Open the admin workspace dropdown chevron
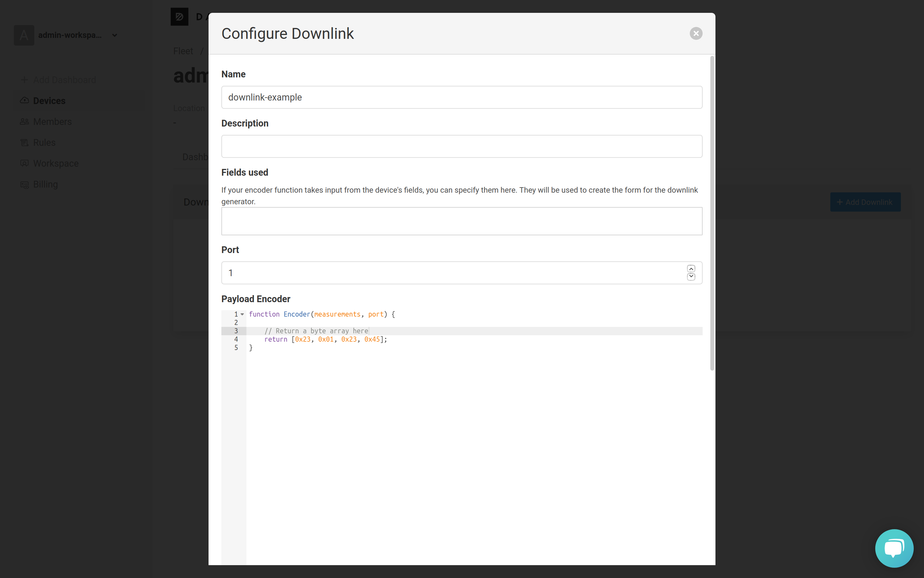 (x=115, y=35)
